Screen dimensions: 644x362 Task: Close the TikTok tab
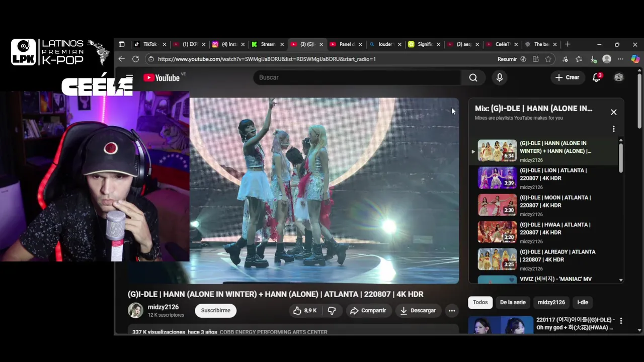[165, 44]
